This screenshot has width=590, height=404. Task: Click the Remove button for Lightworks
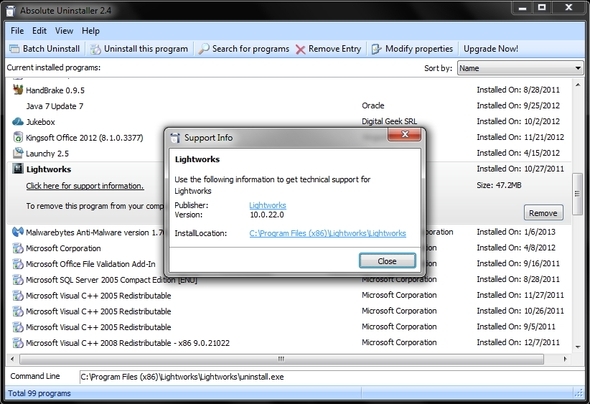[543, 213]
